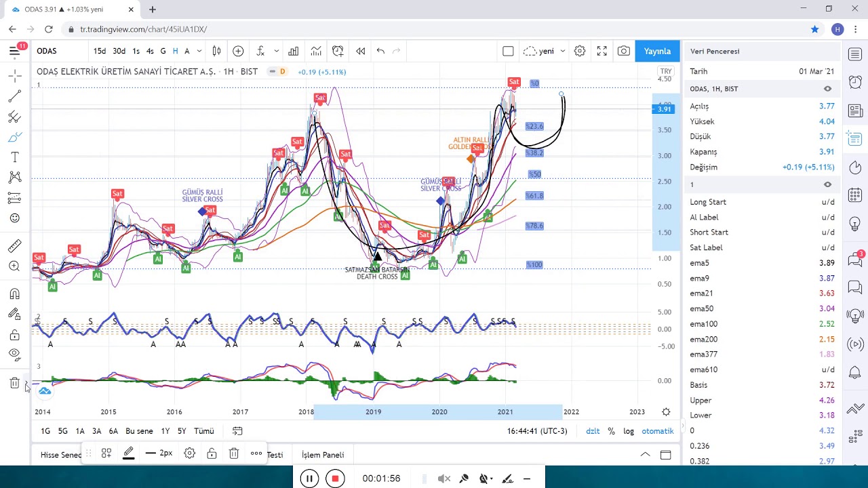Toggle dzlt price adjustment
868x488 pixels.
click(x=593, y=431)
